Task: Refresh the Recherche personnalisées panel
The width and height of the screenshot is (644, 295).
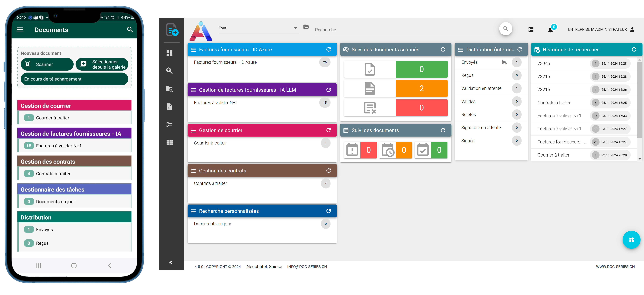Action: click(x=328, y=211)
